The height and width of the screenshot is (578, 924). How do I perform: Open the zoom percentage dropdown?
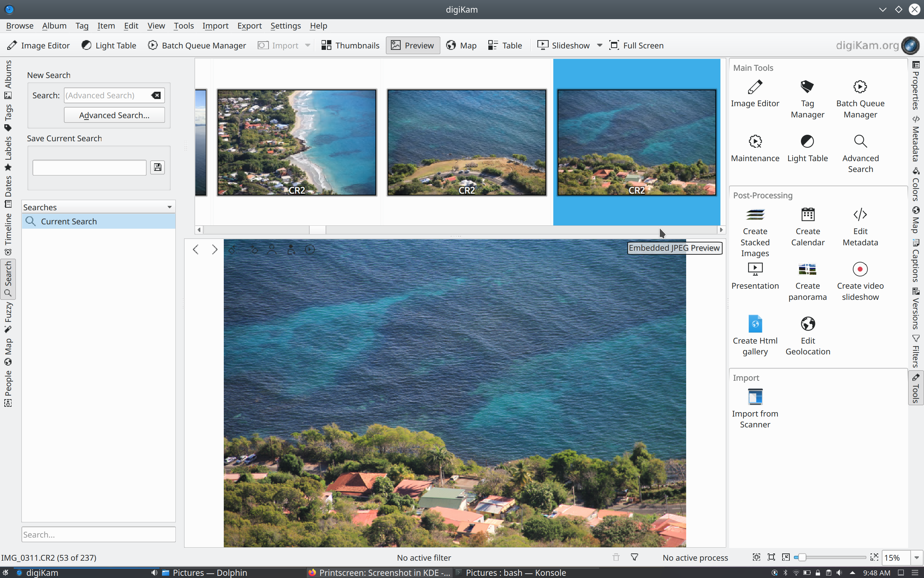(x=916, y=557)
